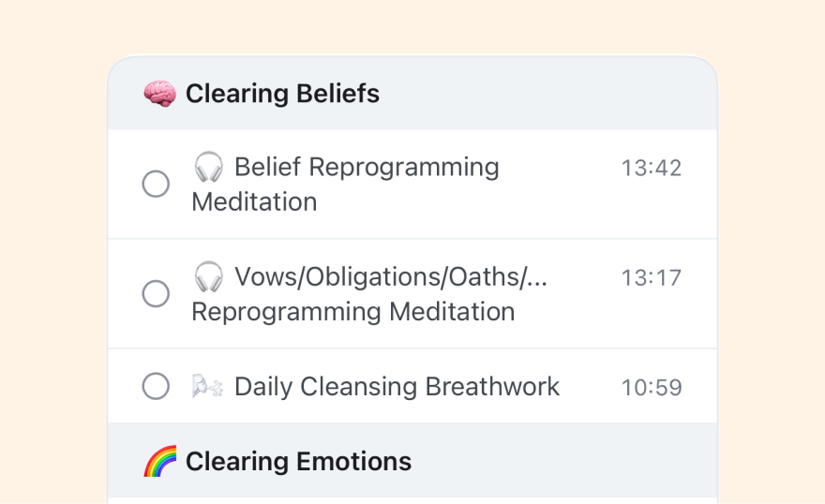
Task: Click the headphones icon on the Vows/Obligations/Oaths lesson
Action: click(208, 277)
